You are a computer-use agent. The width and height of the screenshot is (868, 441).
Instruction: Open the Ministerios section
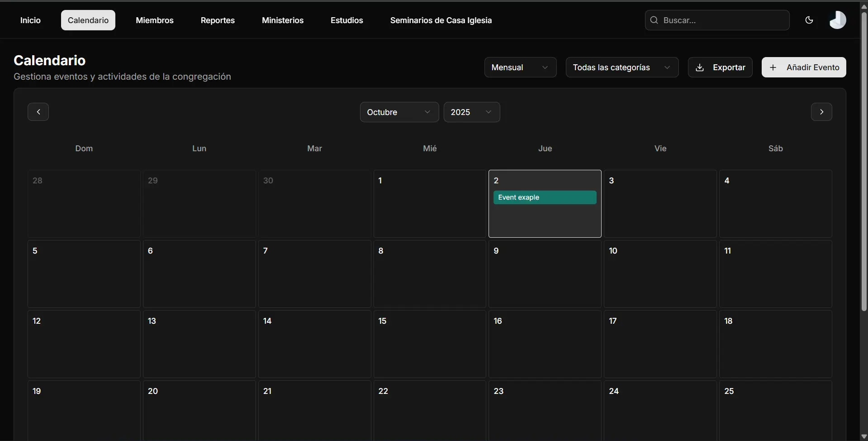click(x=283, y=20)
